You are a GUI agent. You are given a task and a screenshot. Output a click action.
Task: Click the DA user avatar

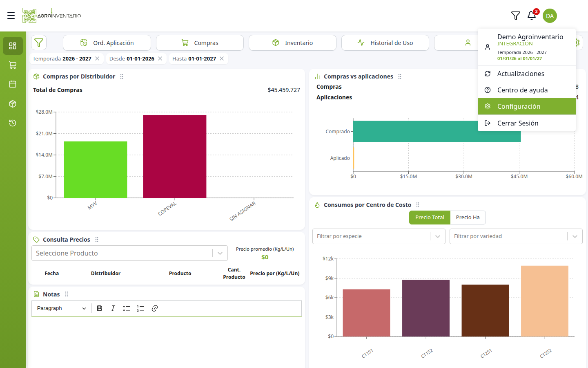[x=550, y=16]
